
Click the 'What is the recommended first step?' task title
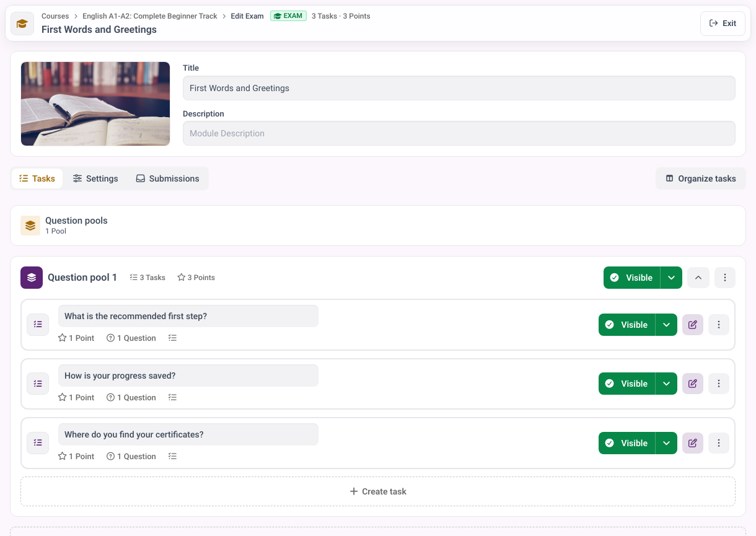click(188, 316)
